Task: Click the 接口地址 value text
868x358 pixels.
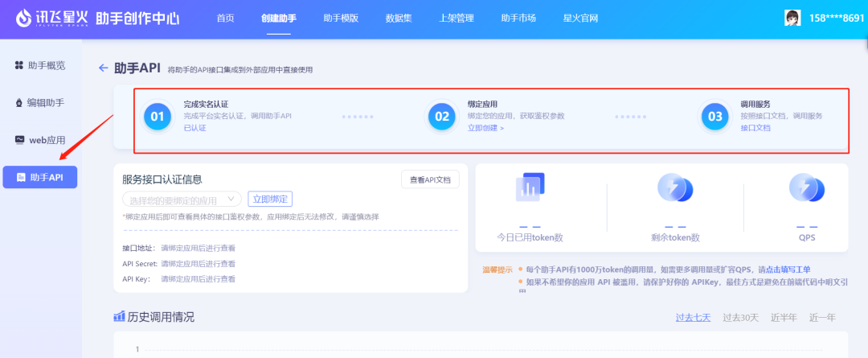Action: [x=199, y=248]
